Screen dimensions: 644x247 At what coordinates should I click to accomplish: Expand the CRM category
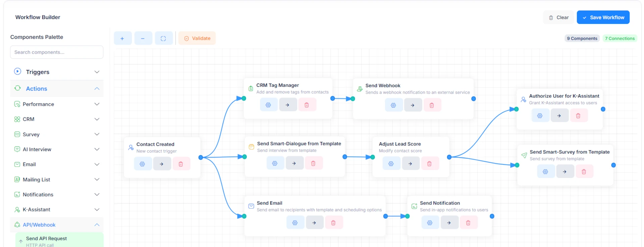[57, 119]
